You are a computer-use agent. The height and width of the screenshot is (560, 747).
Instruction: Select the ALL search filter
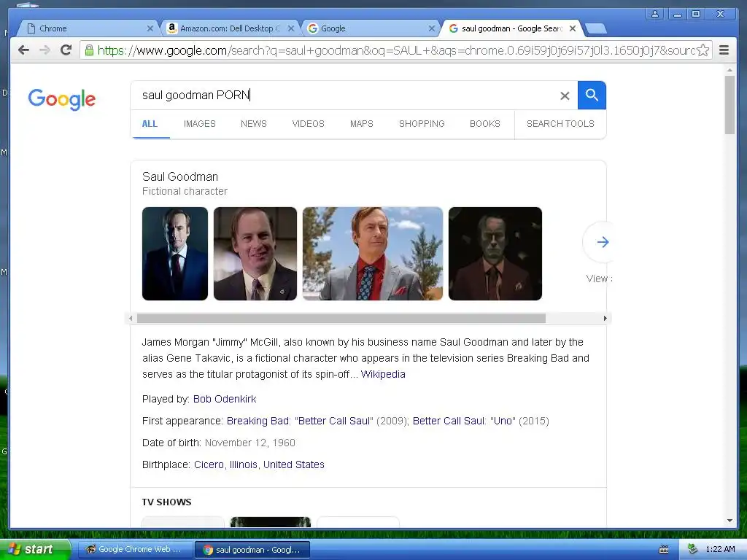pos(150,124)
